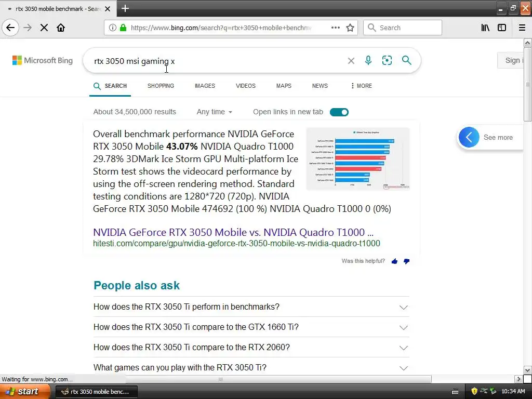This screenshot has width=532, height=399.
Task: Click the Firefox Search box
Action: (403, 28)
